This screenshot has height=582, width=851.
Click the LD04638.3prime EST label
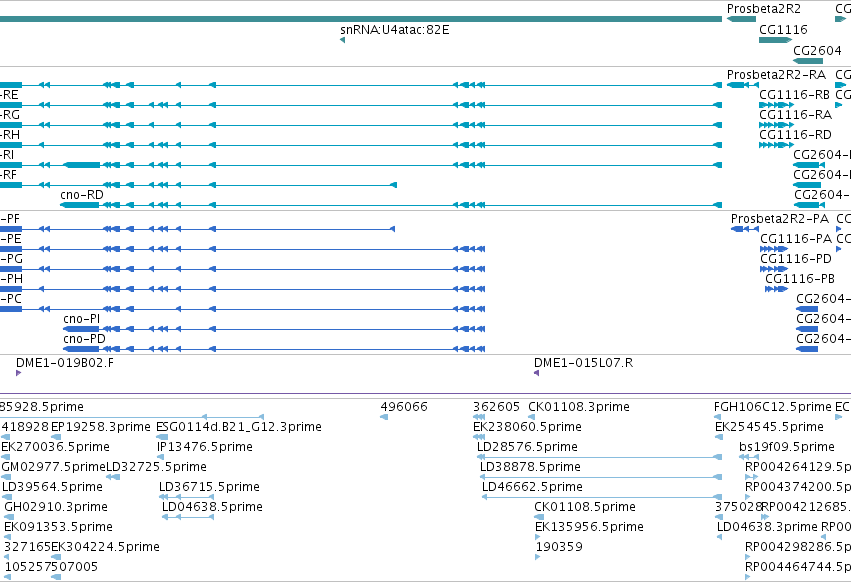767,527
